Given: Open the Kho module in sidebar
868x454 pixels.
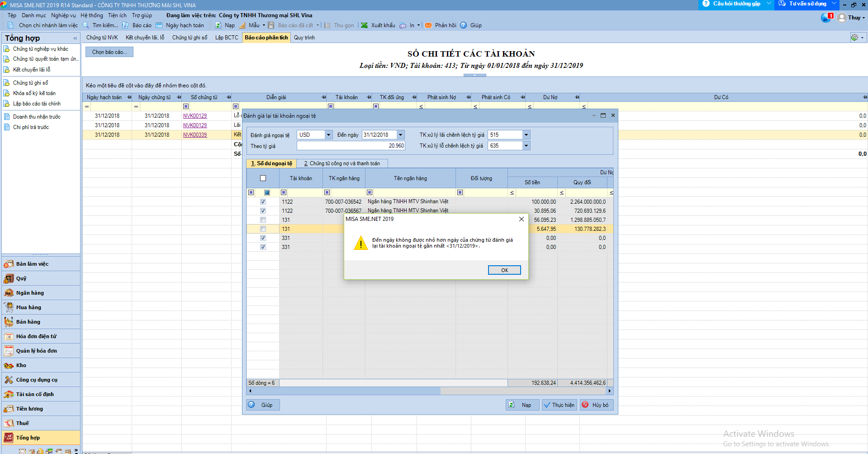Looking at the screenshot, I should pyautogui.click(x=21, y=365).
